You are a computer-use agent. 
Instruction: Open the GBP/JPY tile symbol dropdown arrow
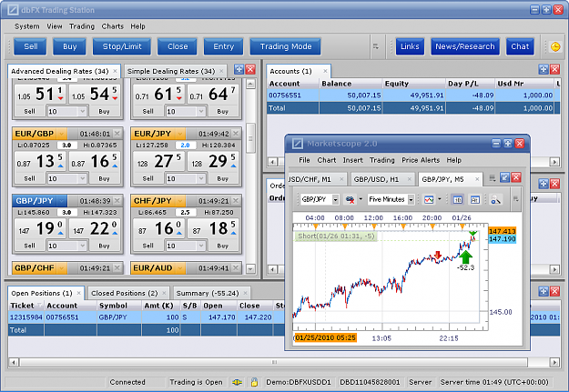point(61,201)
